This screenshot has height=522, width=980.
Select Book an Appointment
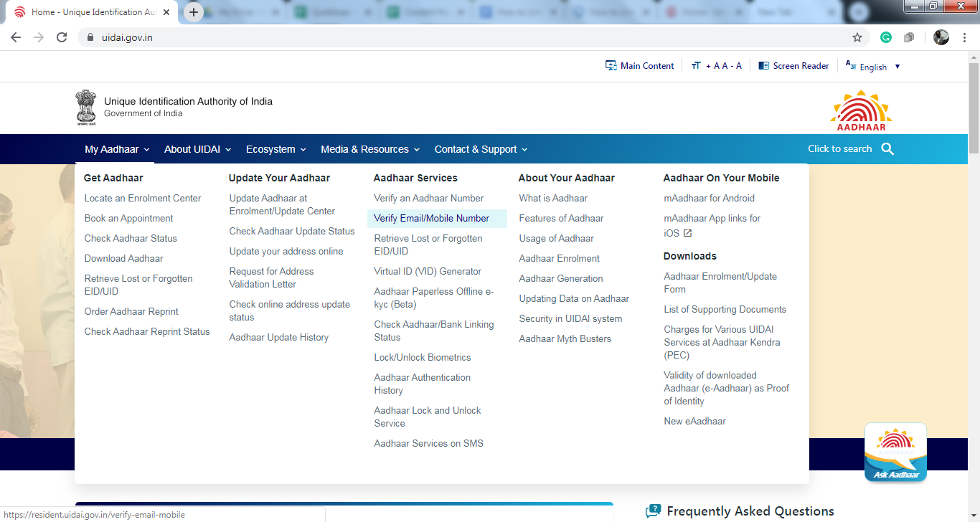click(x=129, y=219)
